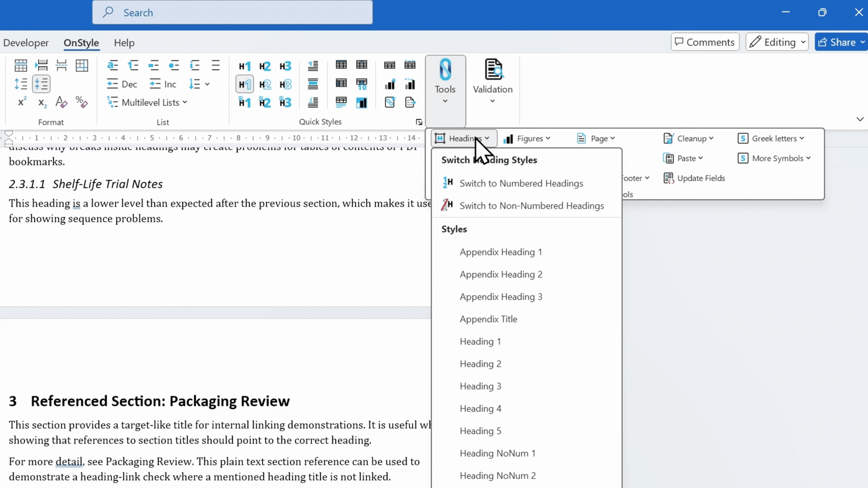Apply the alphabetical 'a' list style icon
The image size is (868, 488).
(113, 66)
